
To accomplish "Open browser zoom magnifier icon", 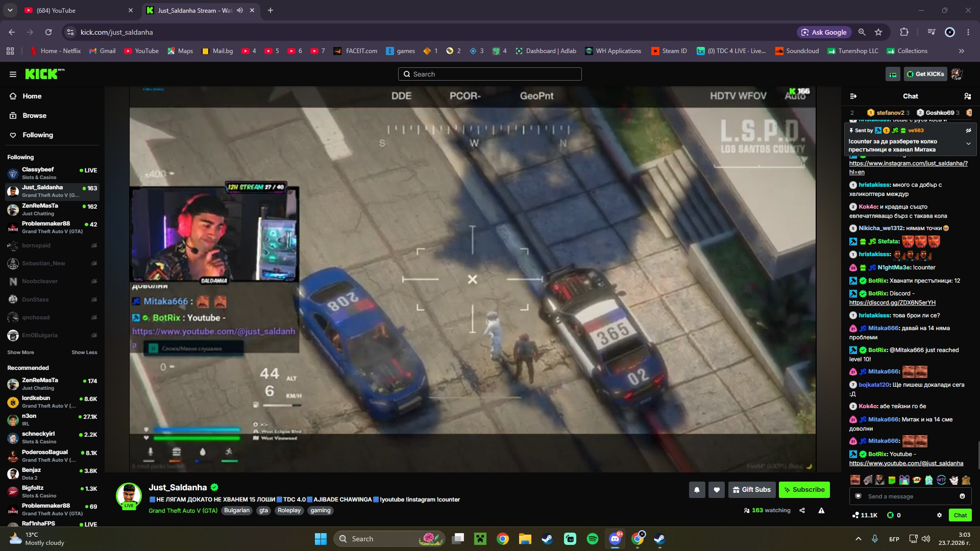I will tap(862, 32).
